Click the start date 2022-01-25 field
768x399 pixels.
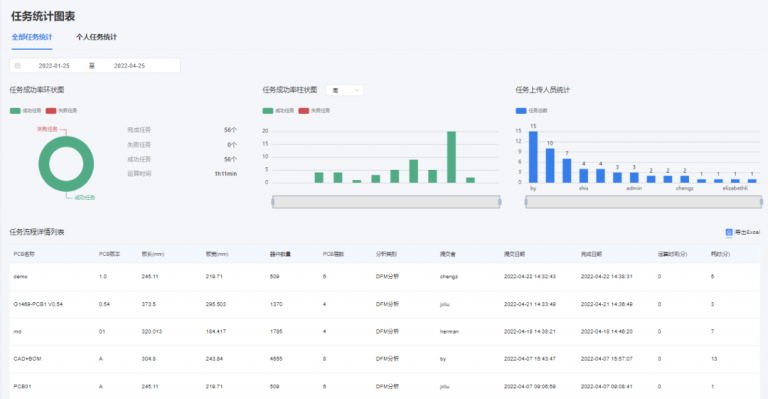(54, 66)
